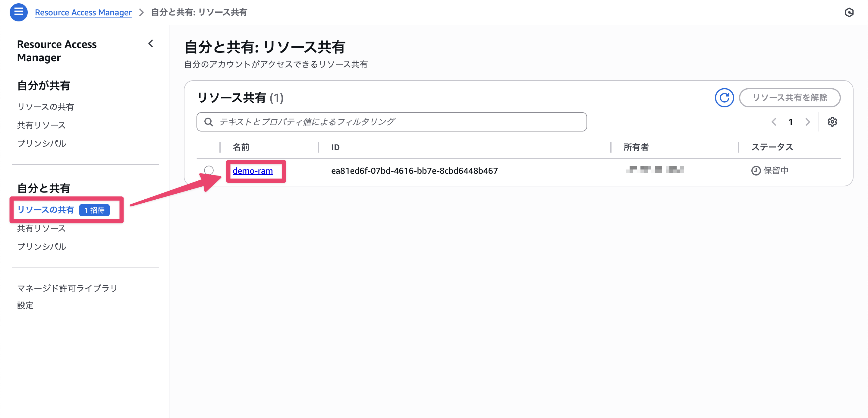Open the hamburger navigation menu icon
Screen dimensions: 868x418
pyautogui.click(x=18, y=12)
